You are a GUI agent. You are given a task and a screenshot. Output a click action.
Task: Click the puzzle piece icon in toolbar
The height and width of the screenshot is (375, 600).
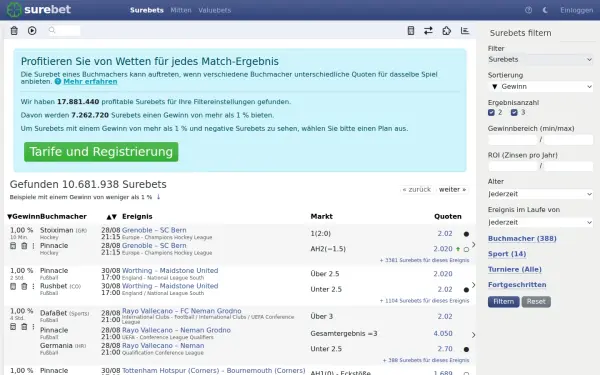click(447, 31)
